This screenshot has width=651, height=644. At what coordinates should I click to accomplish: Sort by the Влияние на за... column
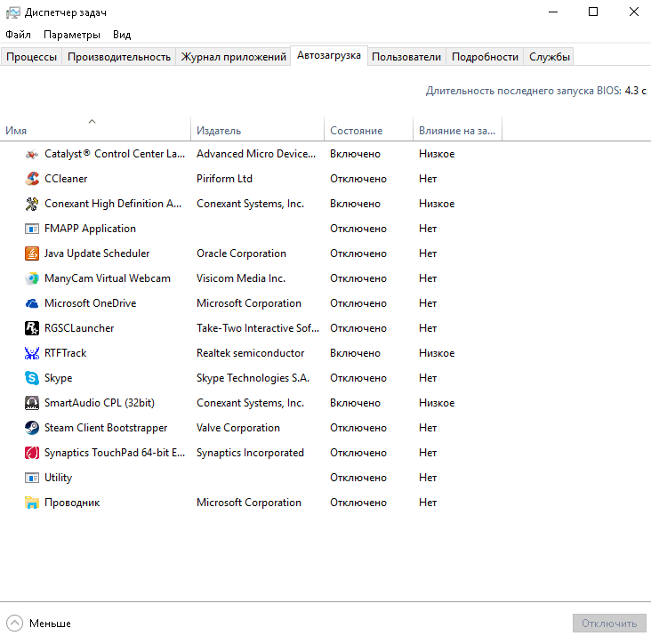457,129
